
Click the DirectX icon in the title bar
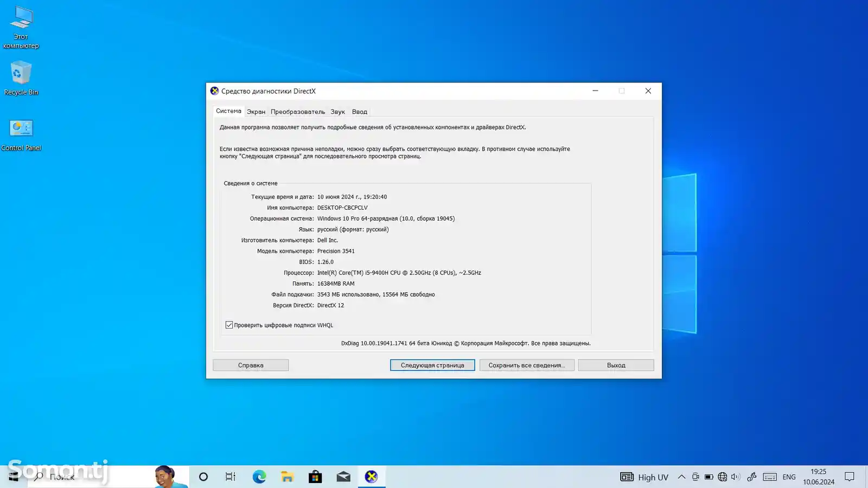[x=214, y=91]
